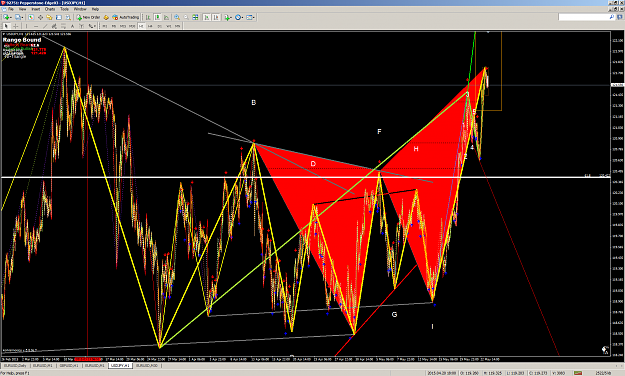Open the Help menu
The height and width of the screenshot is (376, 625).
pos(95,9)
